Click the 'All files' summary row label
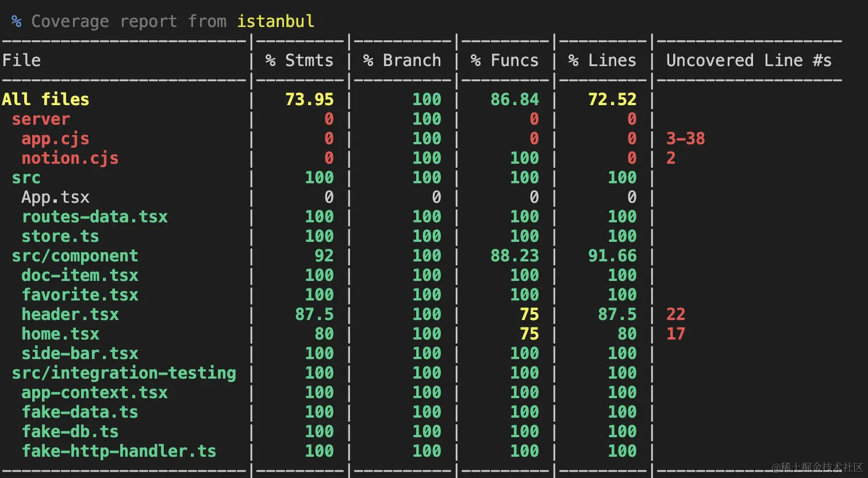Viewport: 868px width, 478px height. click(x=45, y=99)
